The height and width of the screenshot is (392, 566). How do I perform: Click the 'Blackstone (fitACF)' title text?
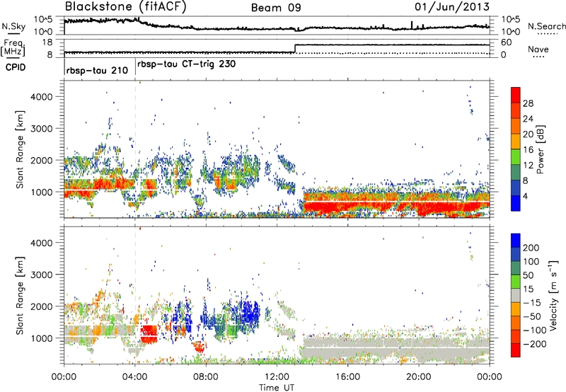tap(125, 6)
